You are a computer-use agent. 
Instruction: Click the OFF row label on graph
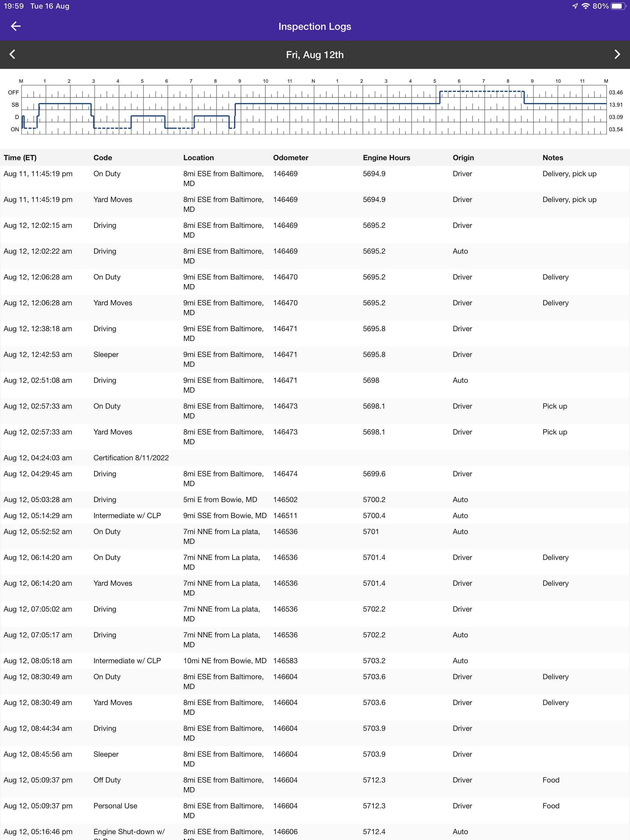click(x=14, y=92)
